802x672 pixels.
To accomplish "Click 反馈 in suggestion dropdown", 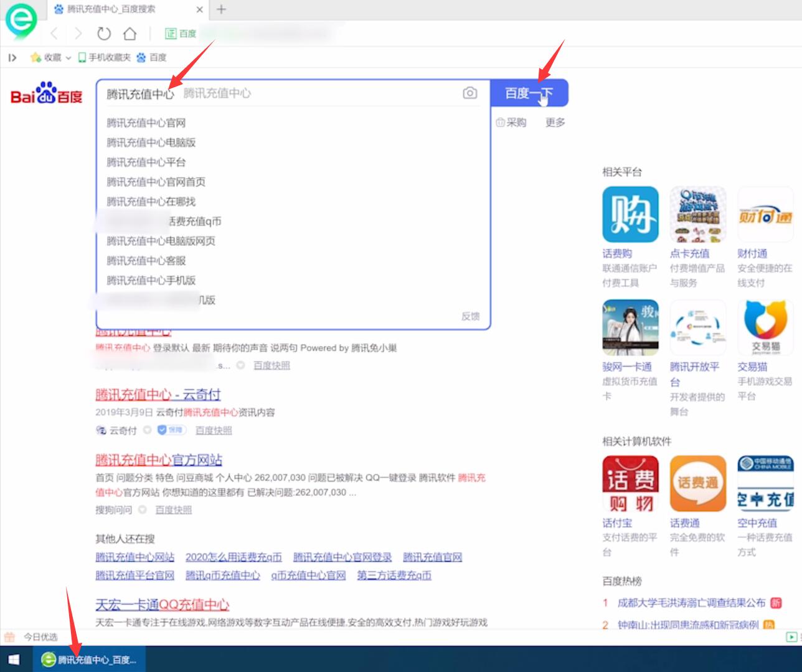I will [470, 316].
